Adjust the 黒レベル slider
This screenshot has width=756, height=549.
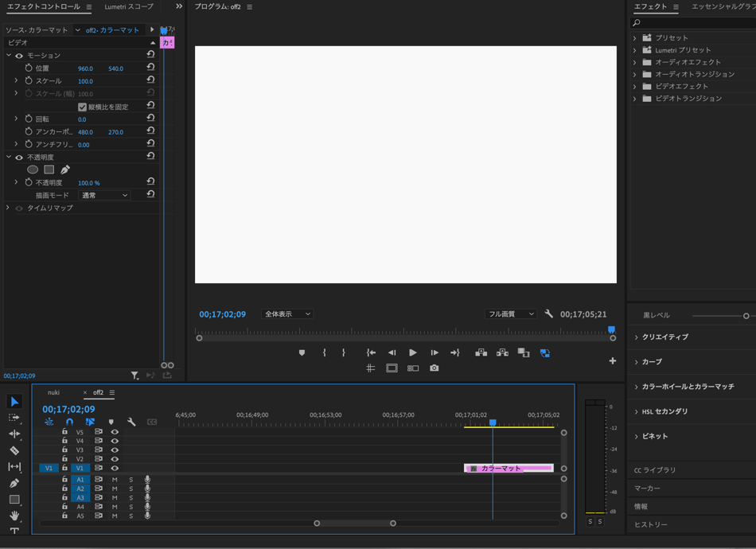(746, 316)
